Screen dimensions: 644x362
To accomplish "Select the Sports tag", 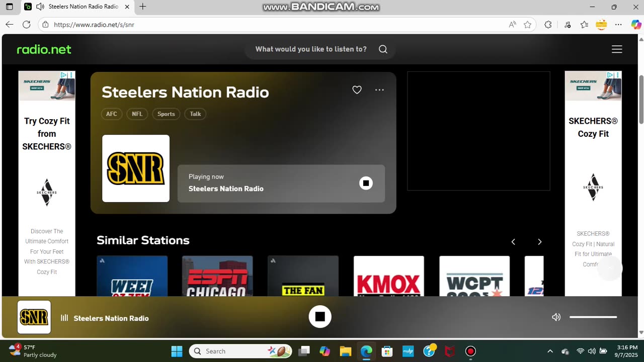I will (x=166, y=114).
